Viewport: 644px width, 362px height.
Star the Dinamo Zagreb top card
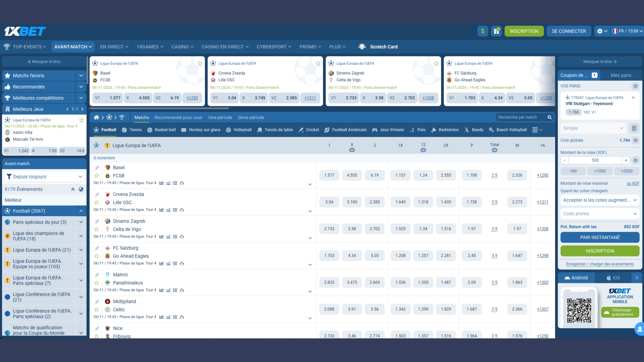point(436,63)
